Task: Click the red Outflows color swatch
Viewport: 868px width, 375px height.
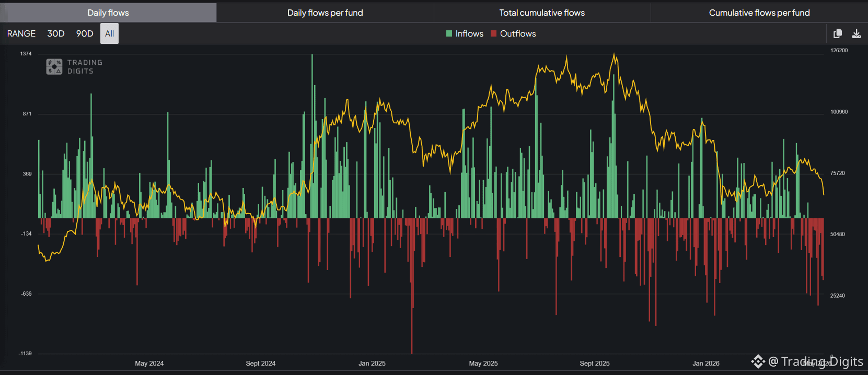Action: point(493,33)
